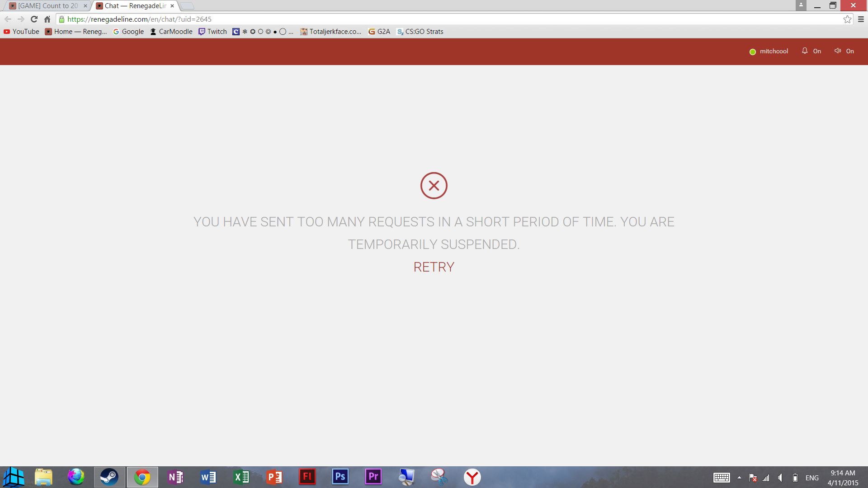Open the YouTube bookmark
This screenshot has height=488, width=868.
(21, 32)
